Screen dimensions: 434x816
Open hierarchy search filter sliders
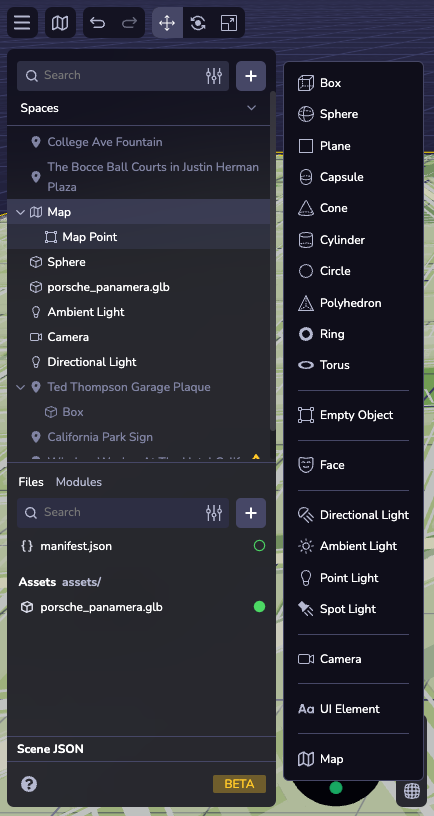click(214, 76)
